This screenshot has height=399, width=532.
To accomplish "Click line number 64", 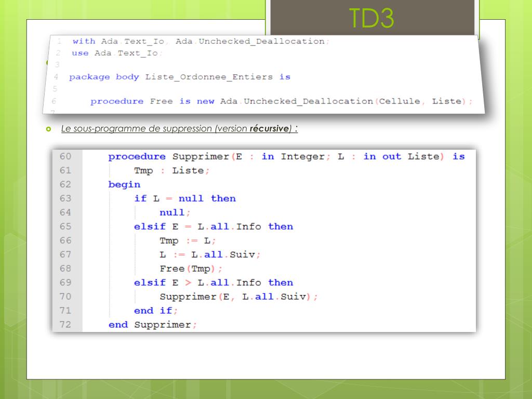I will click(x=65, y=212).
